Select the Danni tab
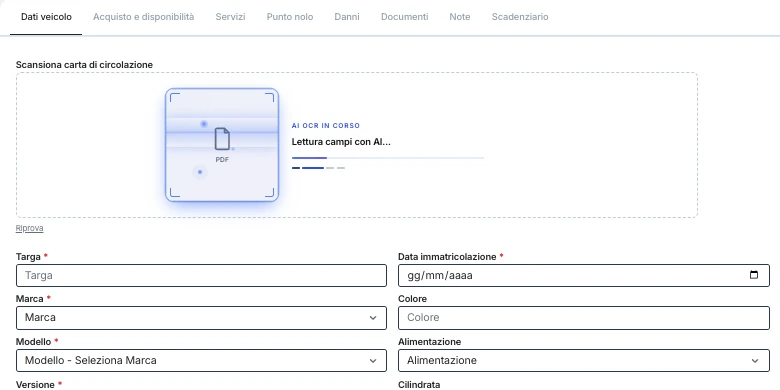 (x=347, y=17)
